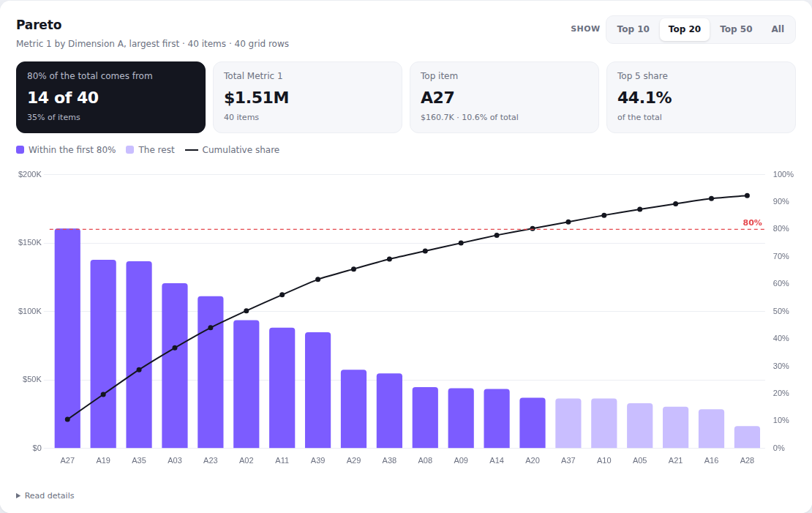Click the cumulative line point above A28
812x513 pixels.
(x=747, y=196)
